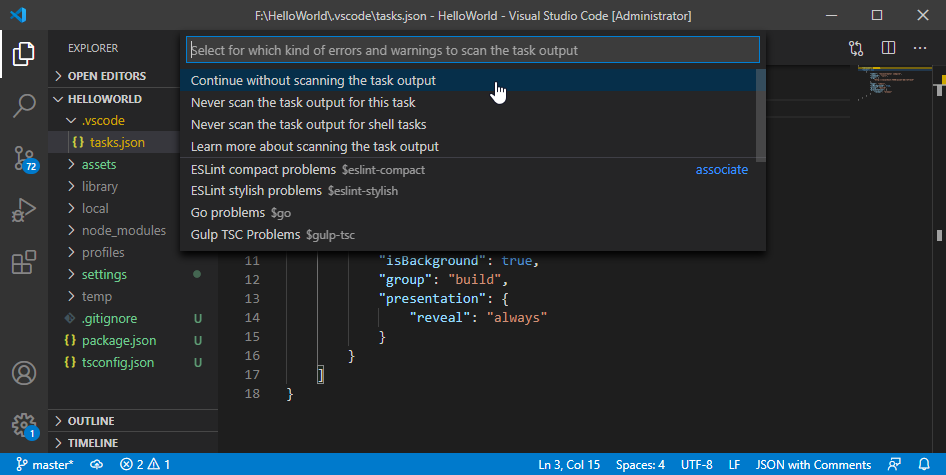Image resolution: width=946 pixels, height=475 pixels.
Task: Collapse the .vscode folder
Action: (x=103, y=120)
